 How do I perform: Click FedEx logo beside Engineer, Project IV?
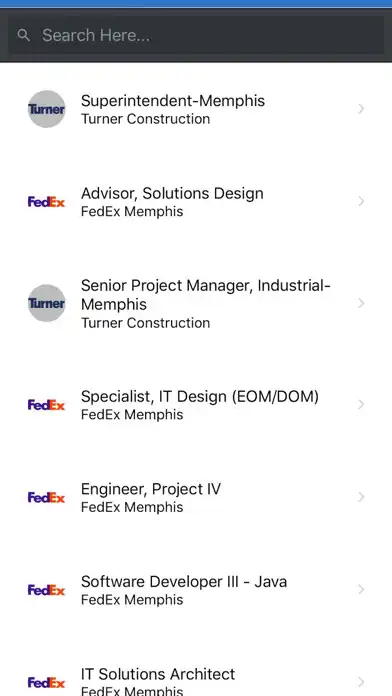coord(46,498)
